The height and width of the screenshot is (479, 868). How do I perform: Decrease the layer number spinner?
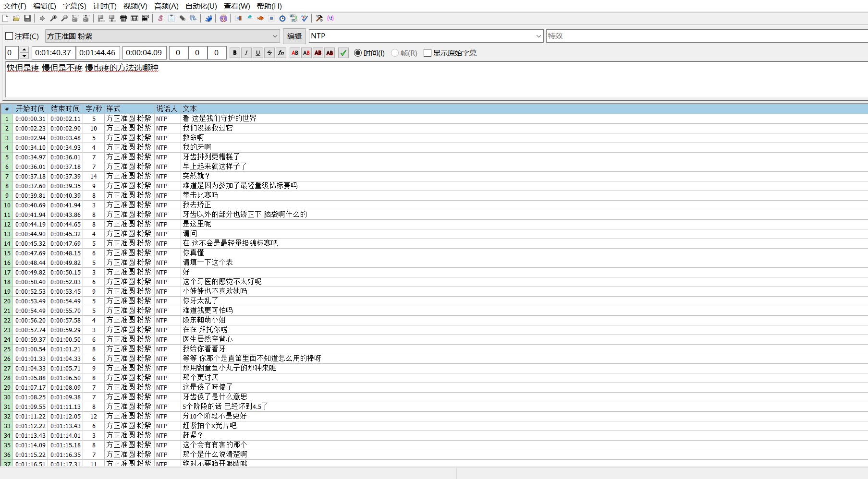click(24, 56)
